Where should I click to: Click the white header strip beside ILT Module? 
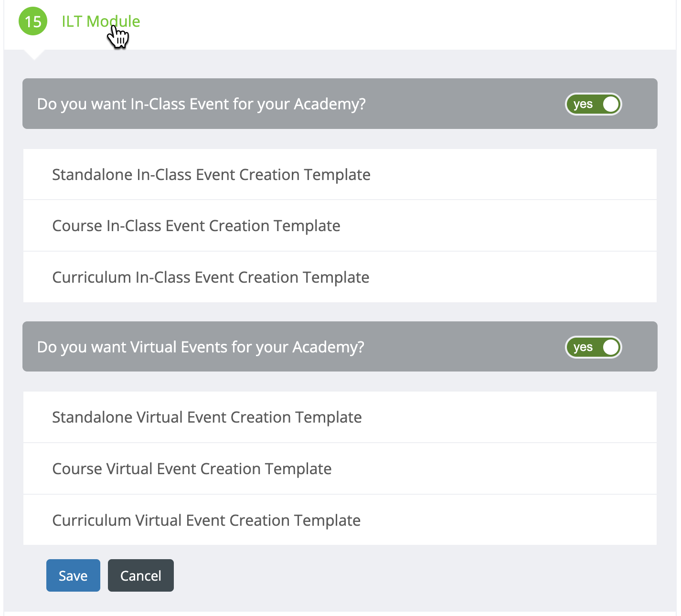click(406, 24)
